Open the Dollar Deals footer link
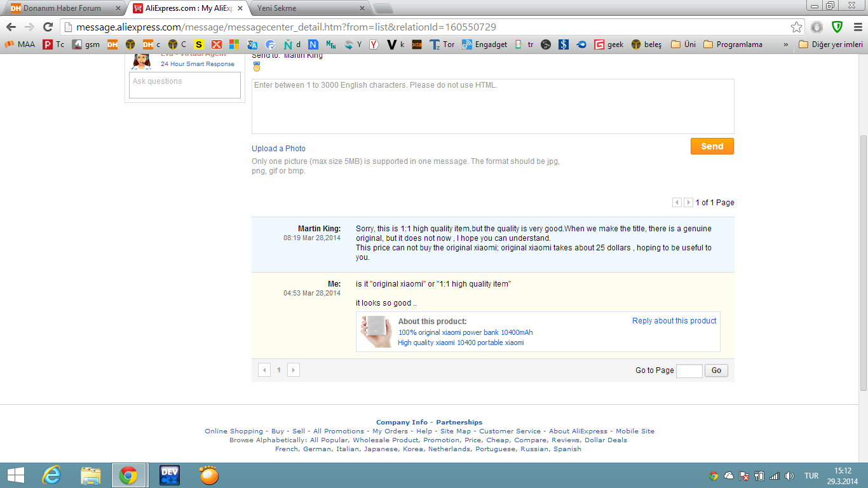Image resolution: width=868 pixels, height=488 pixels. 606,440
